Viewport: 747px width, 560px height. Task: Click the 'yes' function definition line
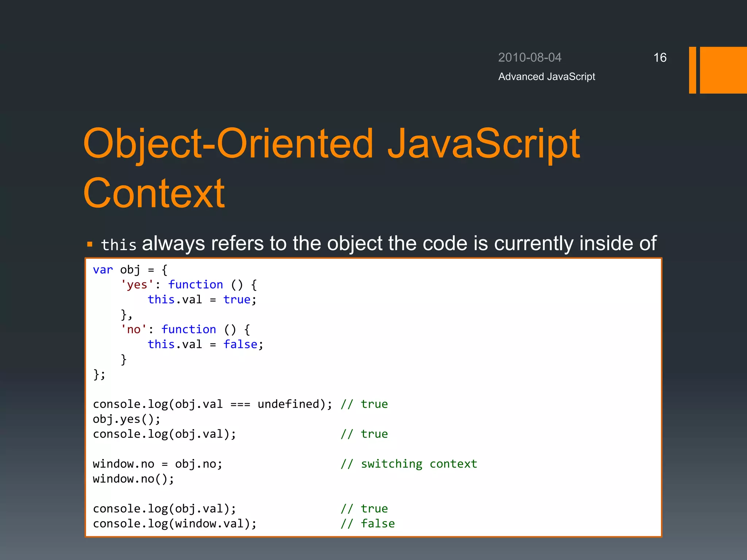tap(189, 285)
